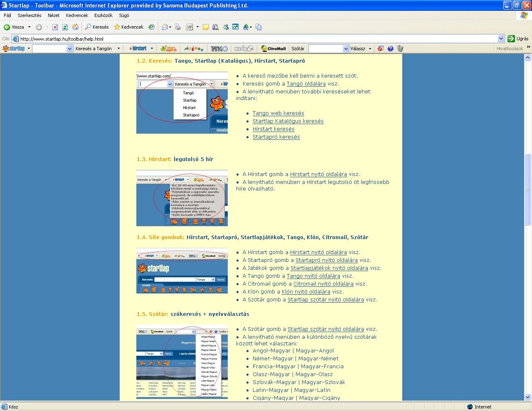Click the Messenger people icon
Viewport: 532px width, 411px height.
225,27
